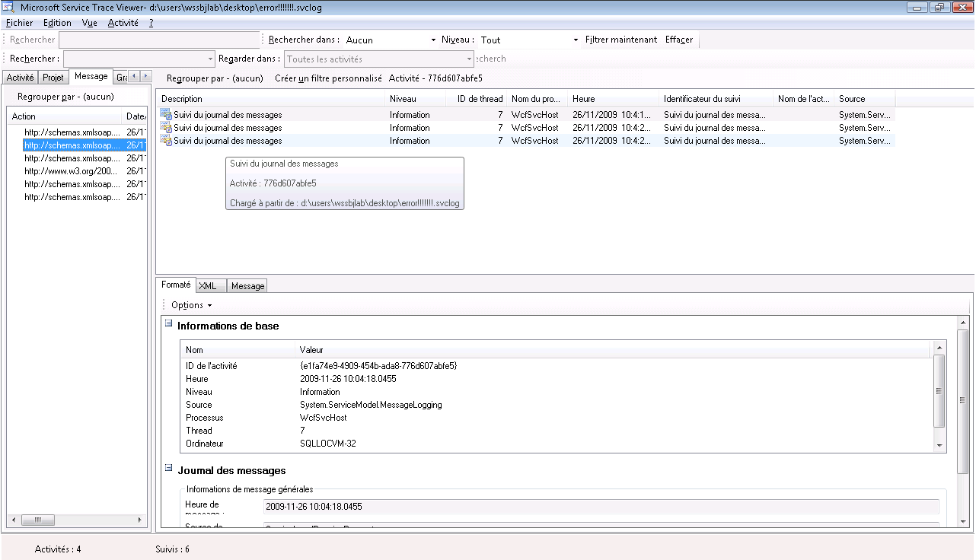
Task: Select the Message tab in left panel
Action: (x=91, y=77)
